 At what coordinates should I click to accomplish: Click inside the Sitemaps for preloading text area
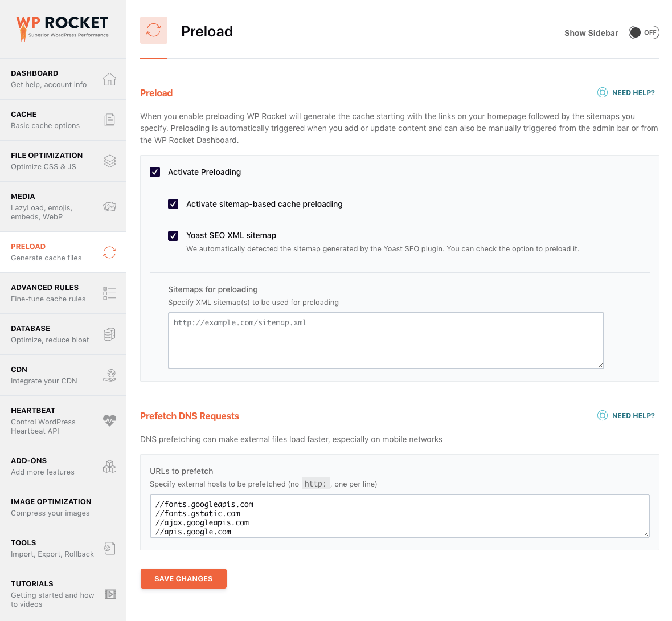386,339
